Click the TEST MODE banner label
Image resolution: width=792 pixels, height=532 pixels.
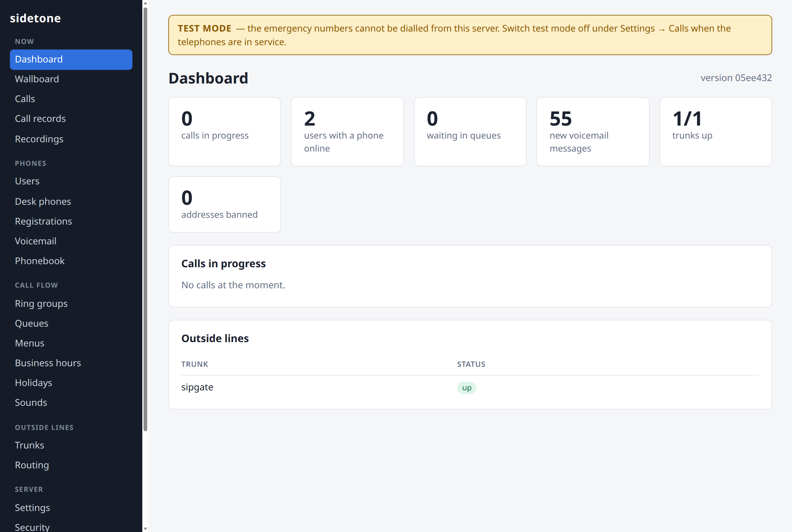pyautogui.click(x=204, y=28)
